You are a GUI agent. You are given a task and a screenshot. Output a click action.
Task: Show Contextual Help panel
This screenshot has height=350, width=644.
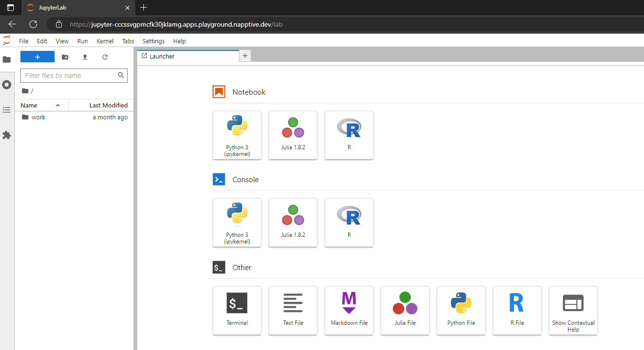[573, 311]
